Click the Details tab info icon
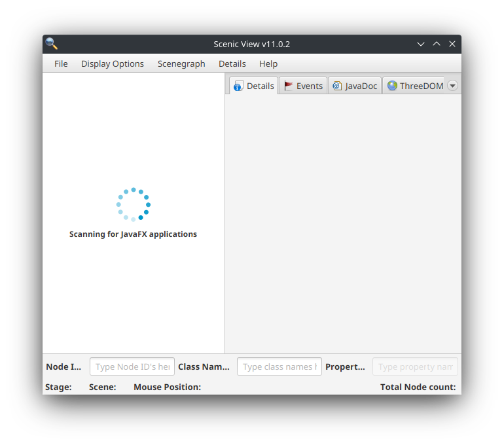The width and height of the screenshot is (504, 445). pyautogui.click(x=238, y=86)
